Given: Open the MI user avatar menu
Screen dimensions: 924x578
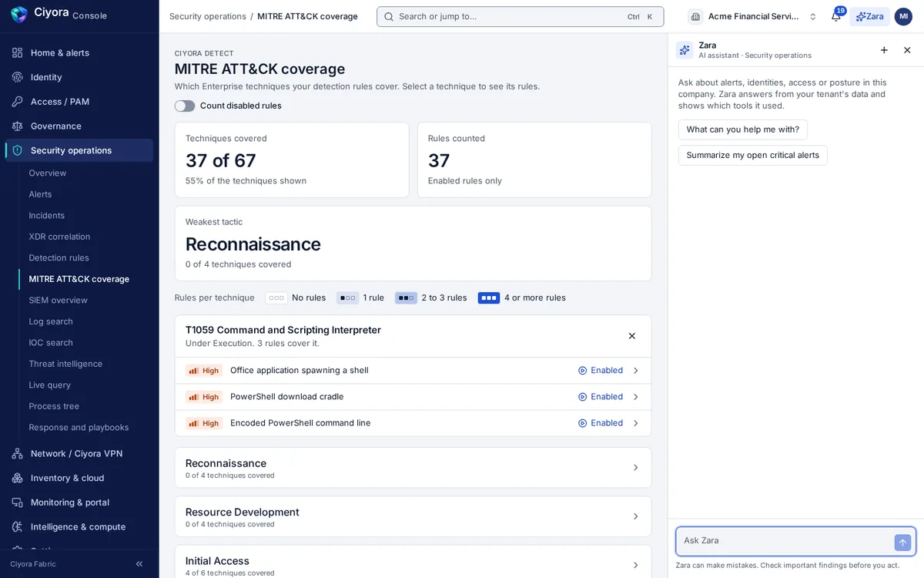Looking at the screenshot, I should pyautogui.click(x=903, y=16).
